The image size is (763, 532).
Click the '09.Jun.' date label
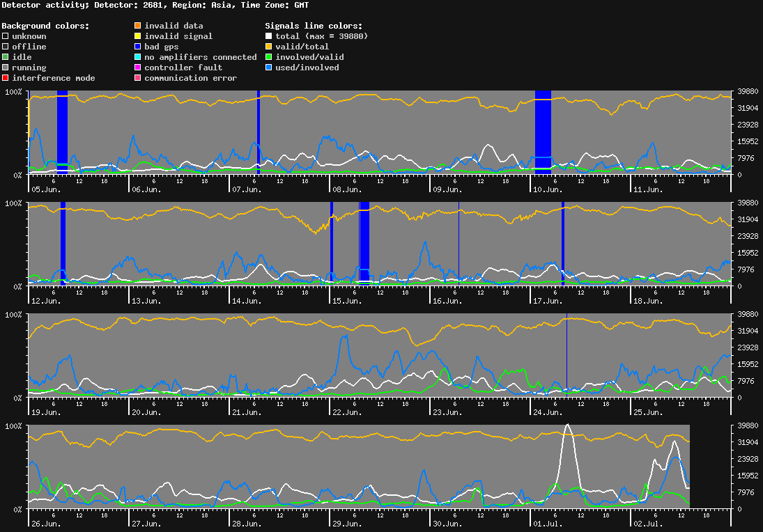[x=447, y=189]
